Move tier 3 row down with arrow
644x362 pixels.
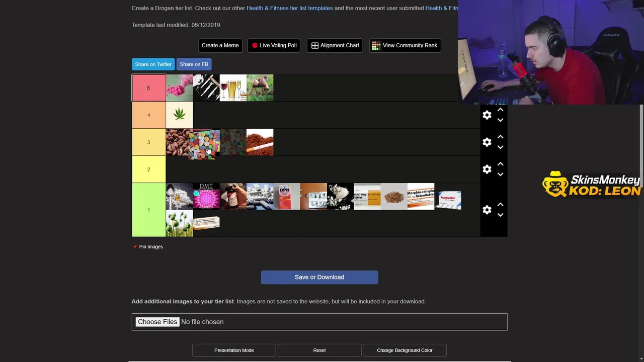pyautogui.click(x=500, y=147)
